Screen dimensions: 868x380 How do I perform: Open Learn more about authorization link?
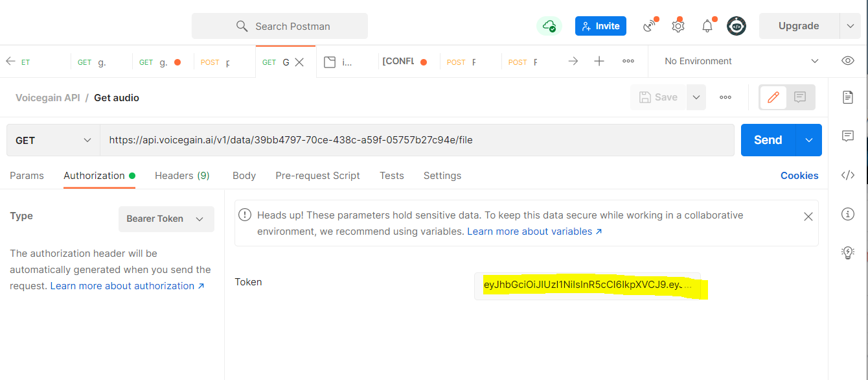128,286
